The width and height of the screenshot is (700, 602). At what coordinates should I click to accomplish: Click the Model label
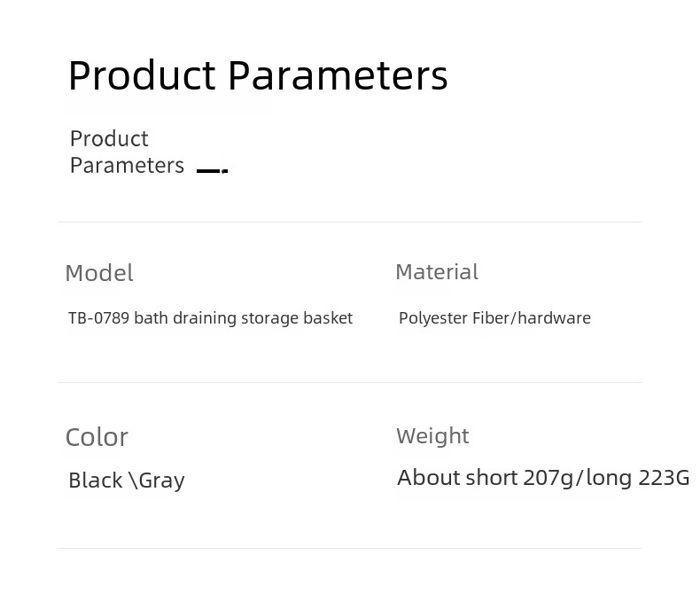(99, 273)
